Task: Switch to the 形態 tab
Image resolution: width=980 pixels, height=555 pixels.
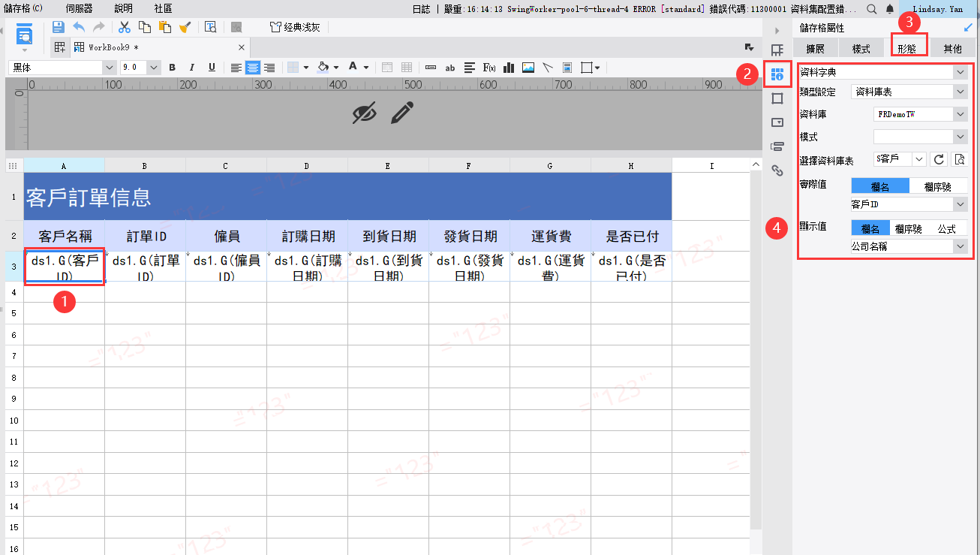Action: pyautogui.click(x=906, y=49)
